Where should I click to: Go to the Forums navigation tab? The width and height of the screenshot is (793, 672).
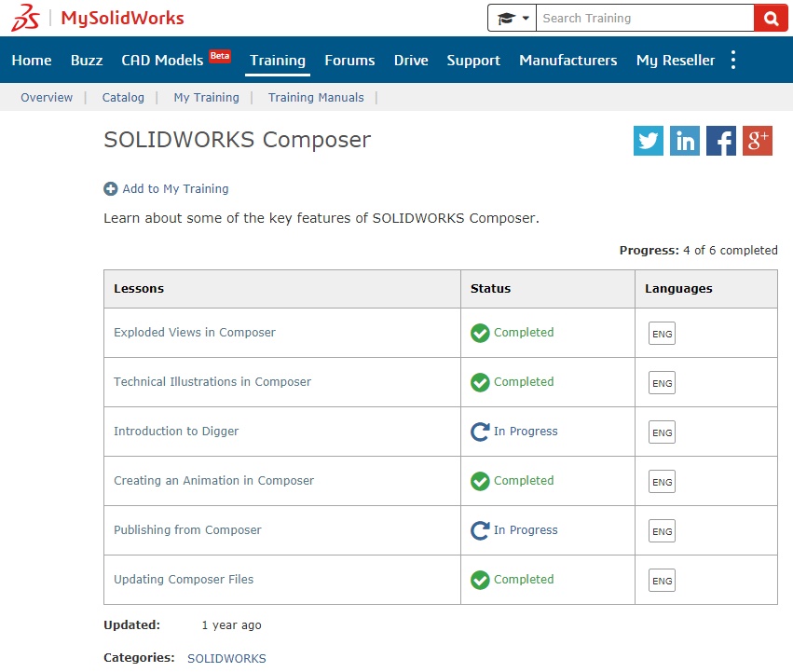pyautogui.click(x=349, y=61)
